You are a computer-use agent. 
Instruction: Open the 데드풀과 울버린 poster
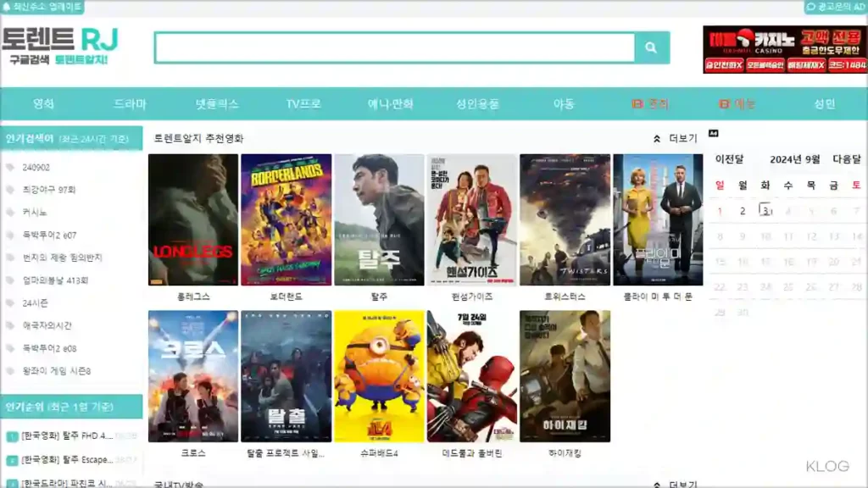tap(472, 376)
